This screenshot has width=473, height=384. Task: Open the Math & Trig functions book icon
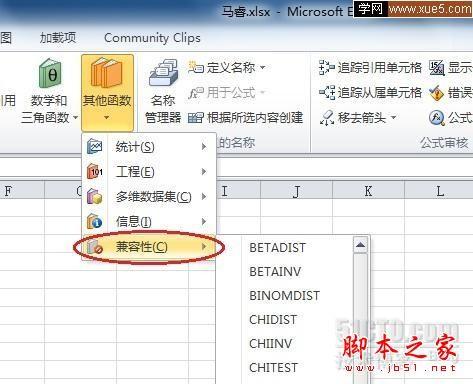(50, 74)
